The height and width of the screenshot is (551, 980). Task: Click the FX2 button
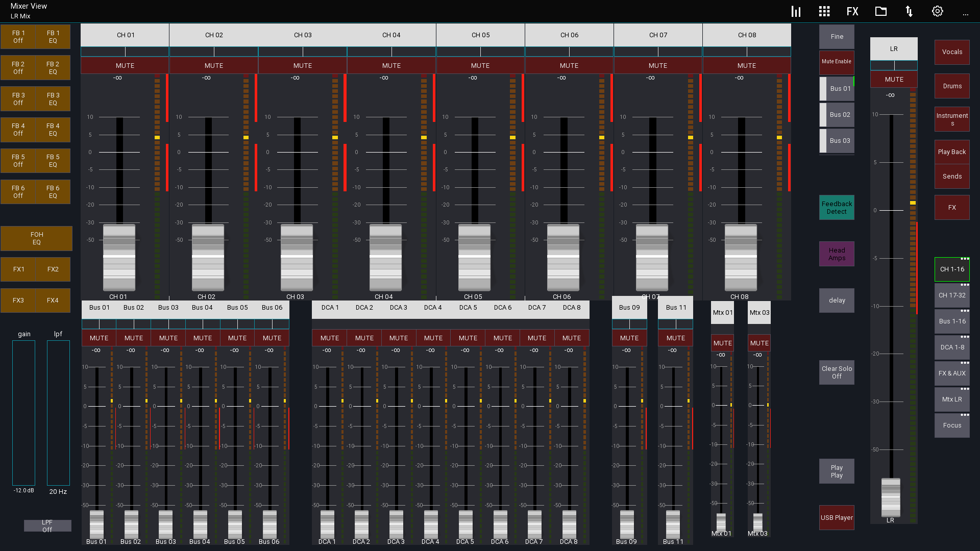point(53,269)
